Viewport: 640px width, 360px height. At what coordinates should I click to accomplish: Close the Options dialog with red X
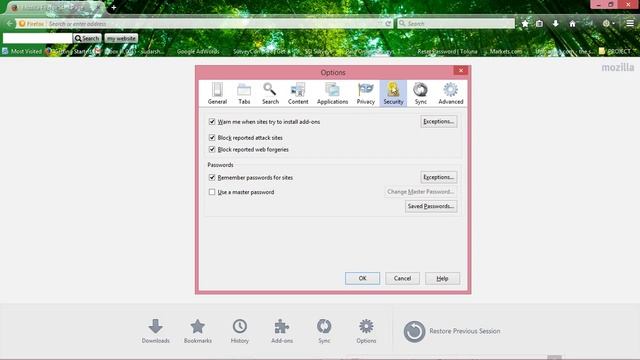tap(461, 71)
